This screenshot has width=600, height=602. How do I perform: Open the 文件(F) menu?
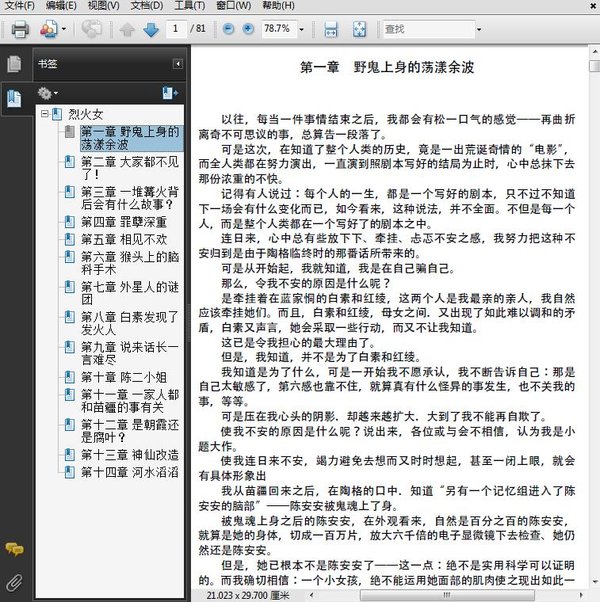pos(19,6)
